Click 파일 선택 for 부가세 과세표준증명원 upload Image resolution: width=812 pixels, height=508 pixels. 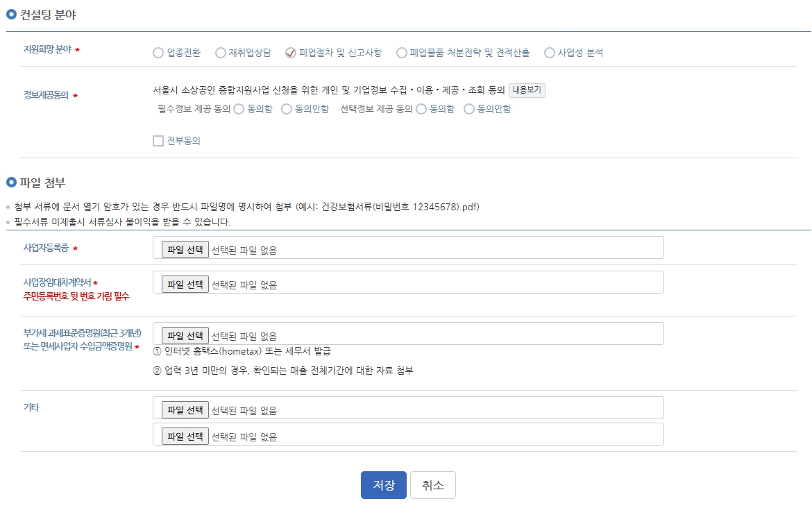click(186, 335)
